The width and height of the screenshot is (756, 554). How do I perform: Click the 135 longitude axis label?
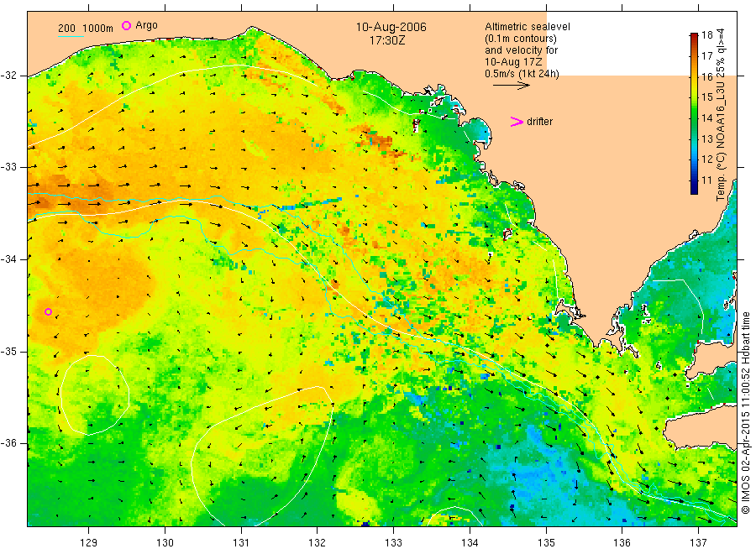pyautogui.click(x=546, y=543)
